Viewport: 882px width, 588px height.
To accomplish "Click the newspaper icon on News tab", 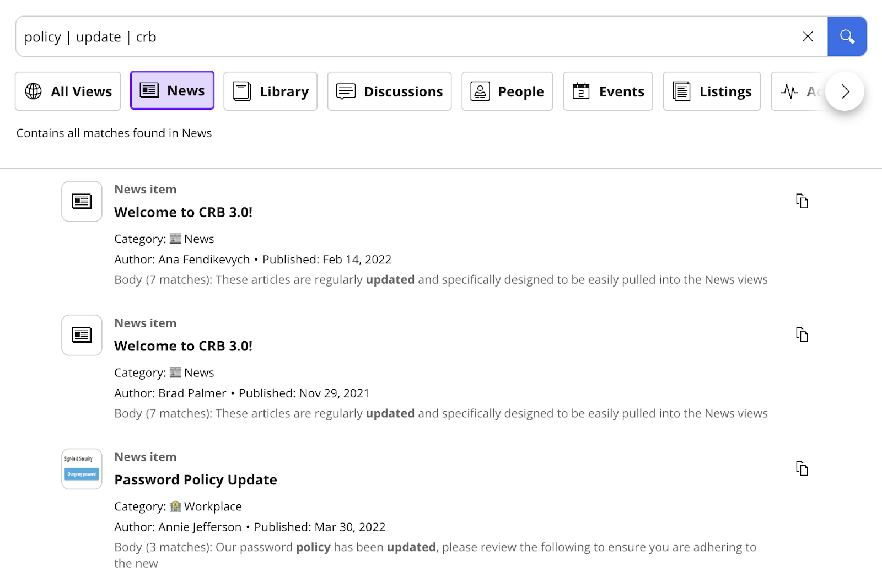I will [x=149, y=90].
